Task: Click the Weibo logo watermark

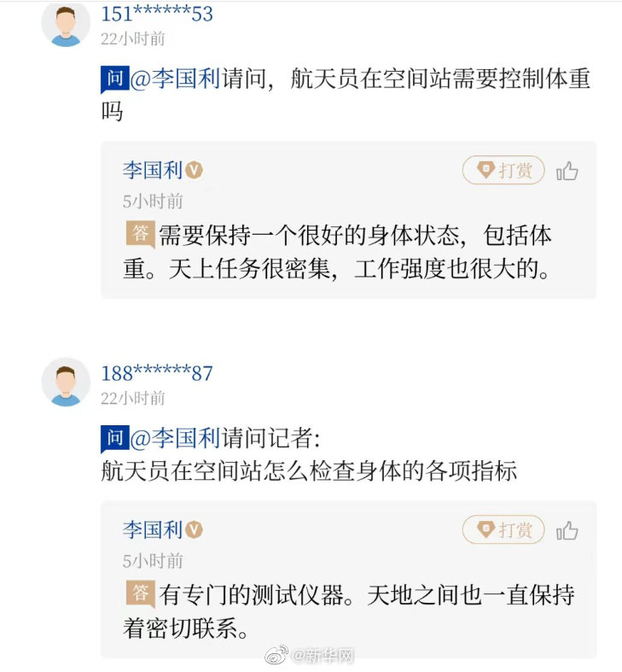Action: [x=276, y=656]
